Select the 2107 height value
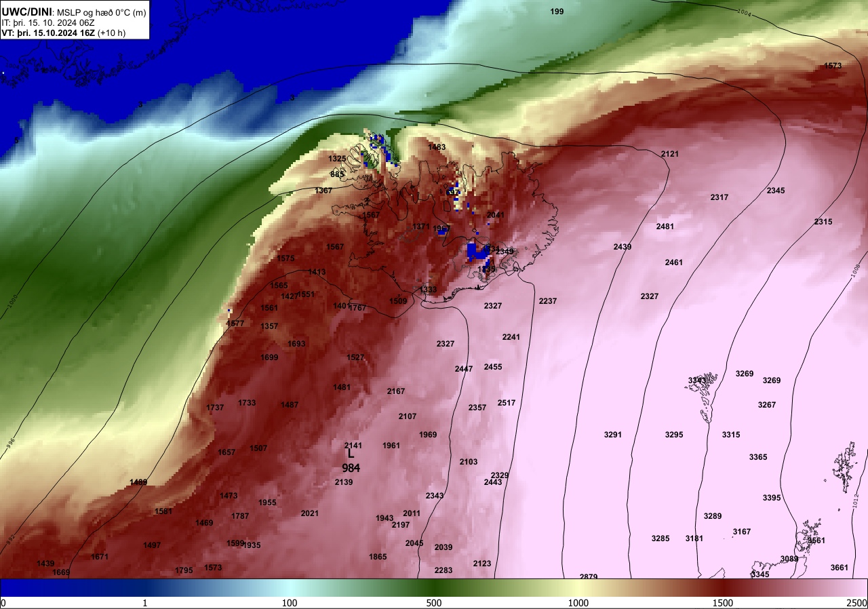868x609 pixels. tap(408, 416)
